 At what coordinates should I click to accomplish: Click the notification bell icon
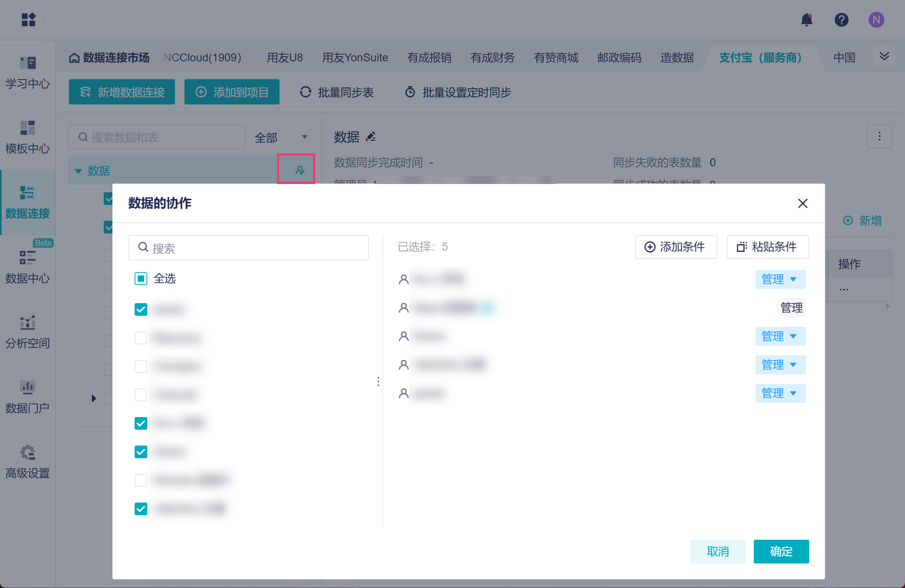[x=806, y=20]
